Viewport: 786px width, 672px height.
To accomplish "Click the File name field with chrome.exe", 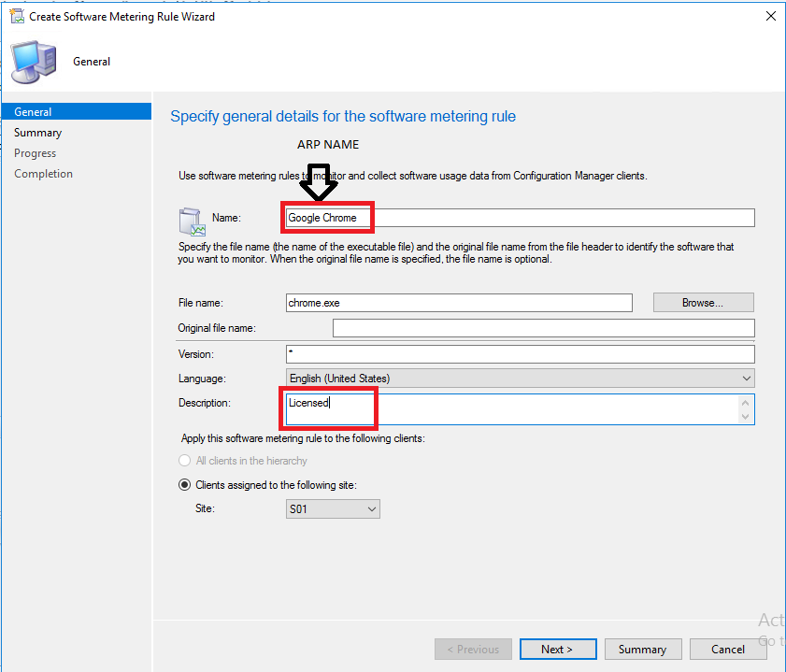I will coord(459,303).
